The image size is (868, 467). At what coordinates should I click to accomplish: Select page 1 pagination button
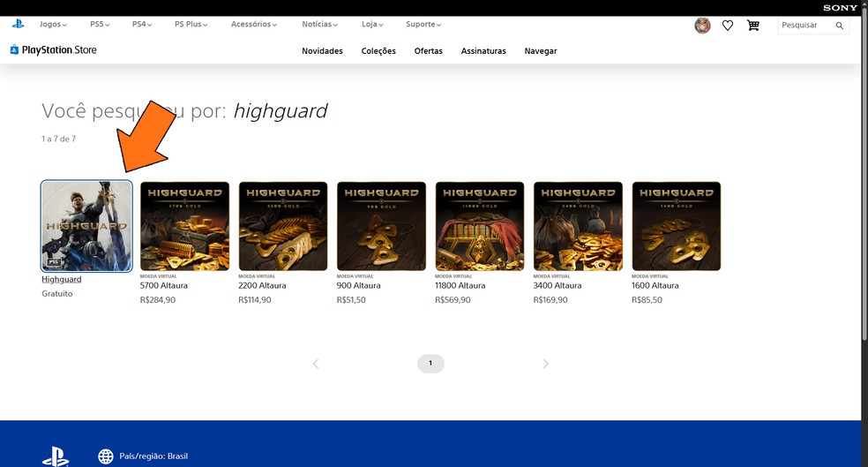pyautogui.click(x=430, y=364)
